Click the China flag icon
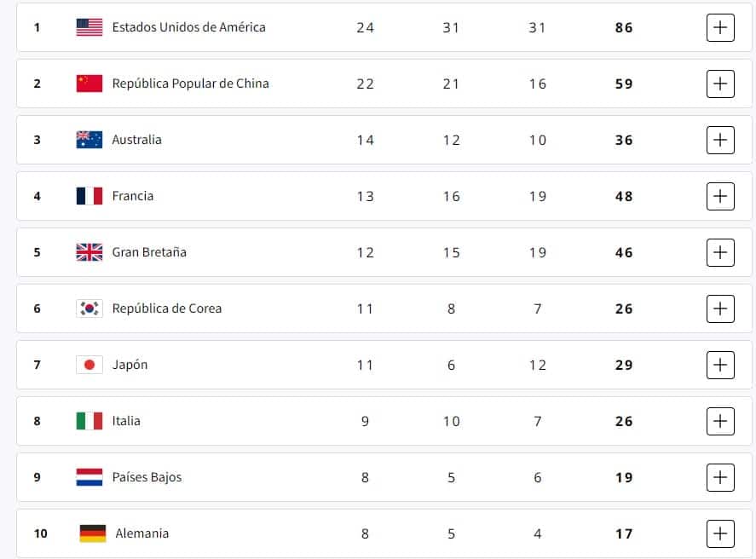 click(x=89, y=84)
